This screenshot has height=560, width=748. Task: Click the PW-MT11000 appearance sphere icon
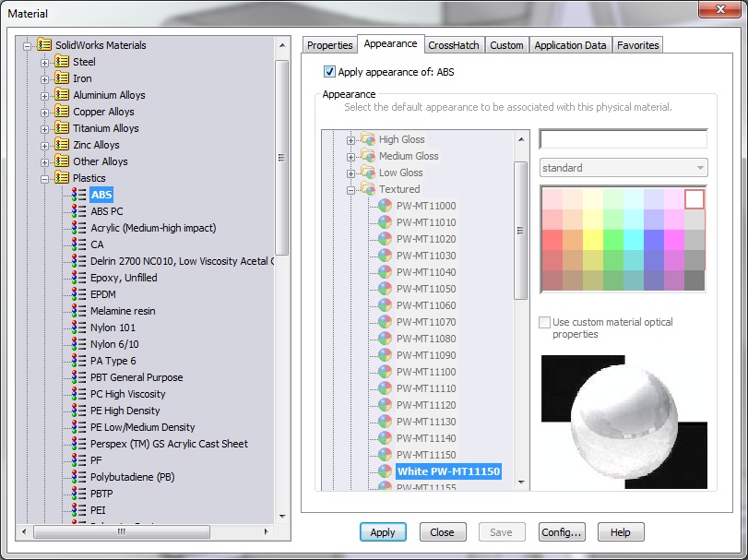point(385,206)
